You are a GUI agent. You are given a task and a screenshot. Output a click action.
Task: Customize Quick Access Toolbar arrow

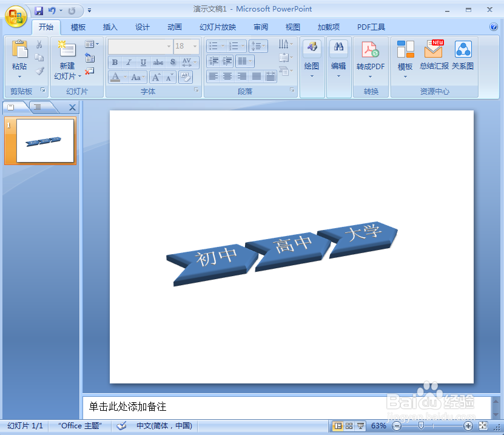(x=89, y=11)
